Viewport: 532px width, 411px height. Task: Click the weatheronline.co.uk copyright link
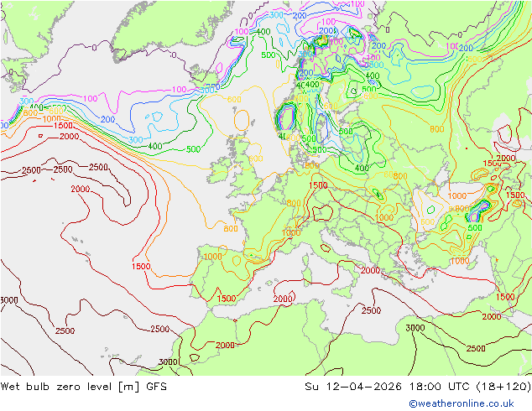[x=462, y=403]
